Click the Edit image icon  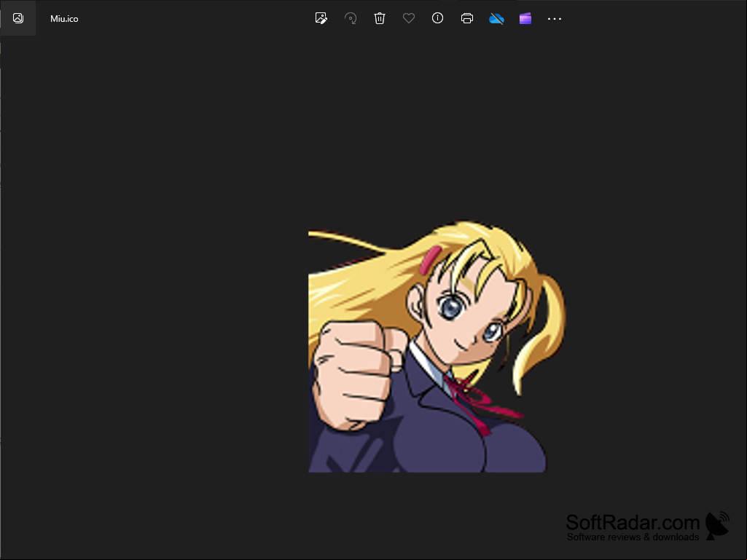(321, 18)
